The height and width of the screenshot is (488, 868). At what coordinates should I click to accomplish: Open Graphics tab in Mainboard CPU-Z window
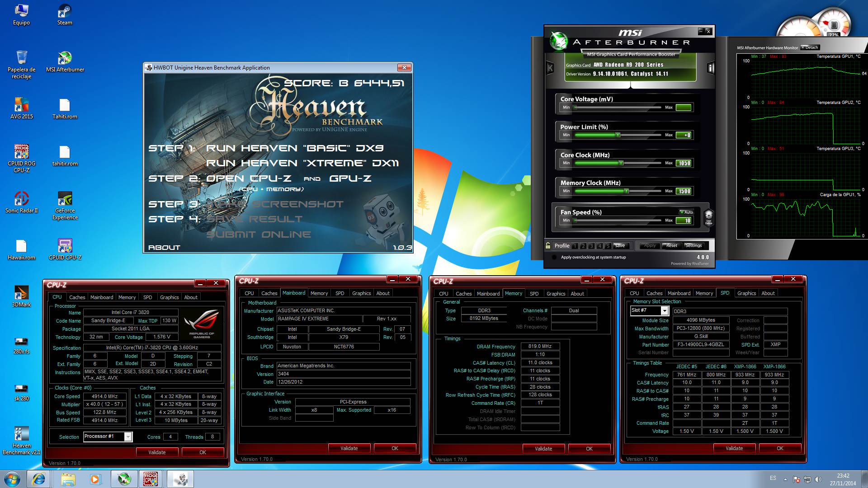click(361, 293)
